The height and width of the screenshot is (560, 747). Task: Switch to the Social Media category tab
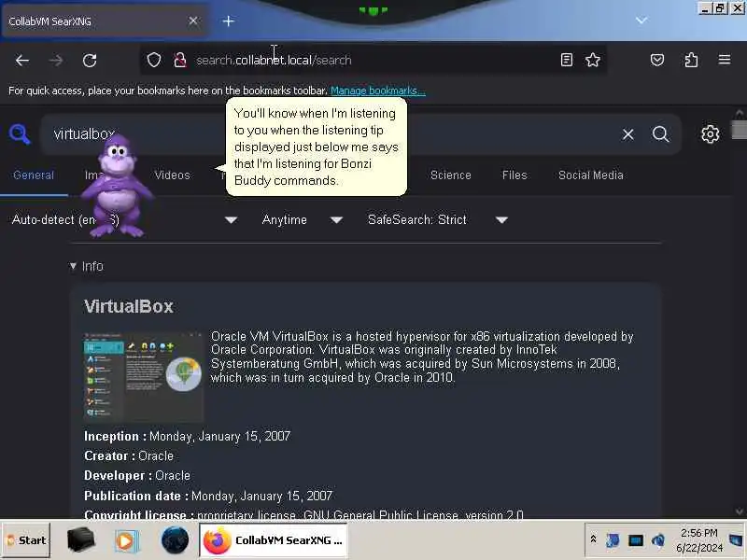tap(590, 175)
